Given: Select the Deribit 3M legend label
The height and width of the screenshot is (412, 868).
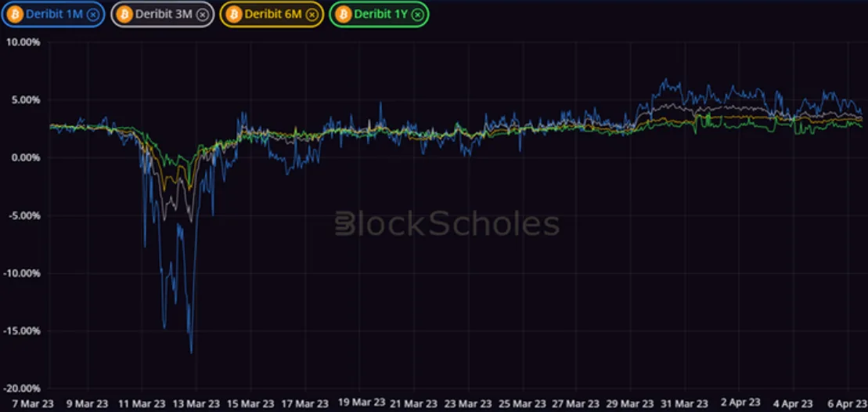Looking at the screenshot, I should [x=164, y=15].
